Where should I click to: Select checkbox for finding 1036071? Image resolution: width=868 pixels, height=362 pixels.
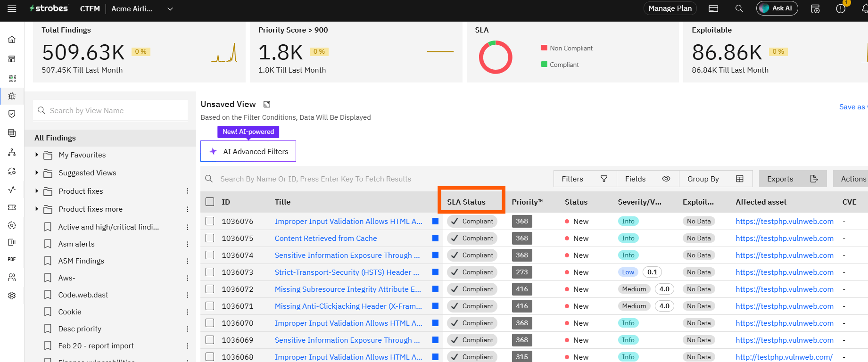(210, 306)
